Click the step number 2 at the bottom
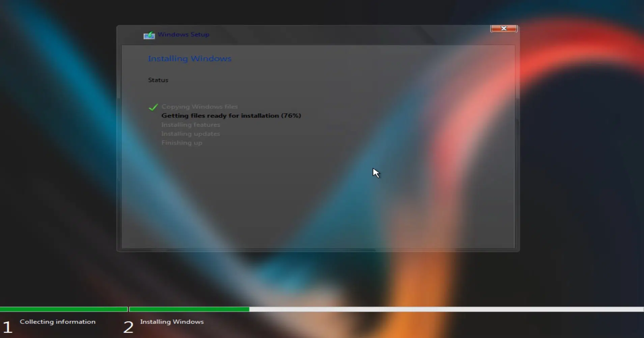 [x=128, y=327]
